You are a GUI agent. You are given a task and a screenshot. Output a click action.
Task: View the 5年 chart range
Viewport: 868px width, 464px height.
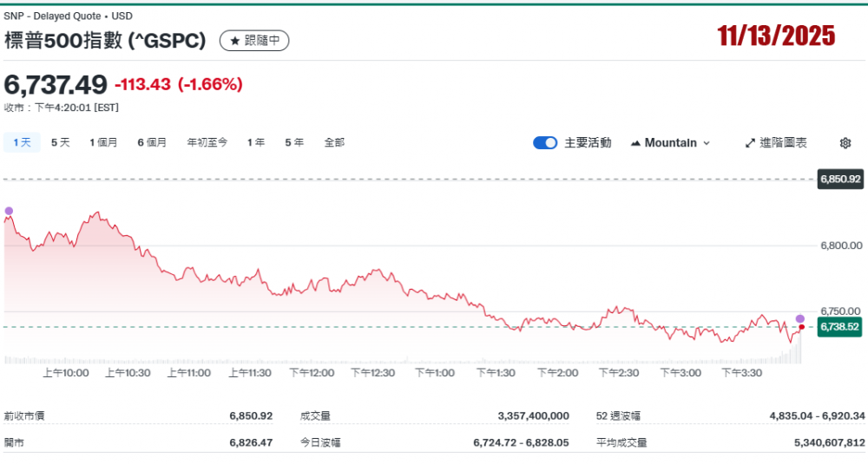[294, 142]
